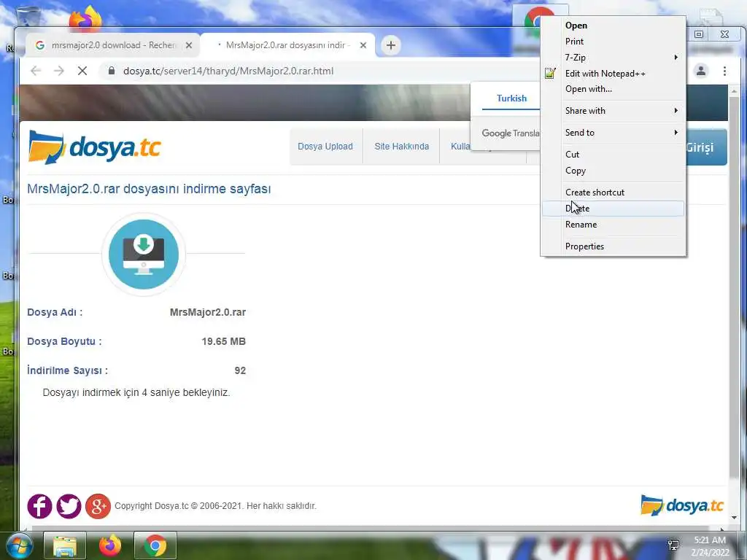Click the Firefox desktop icon
Viewport: 747px width, 560px height.
(x=86, y=18)
